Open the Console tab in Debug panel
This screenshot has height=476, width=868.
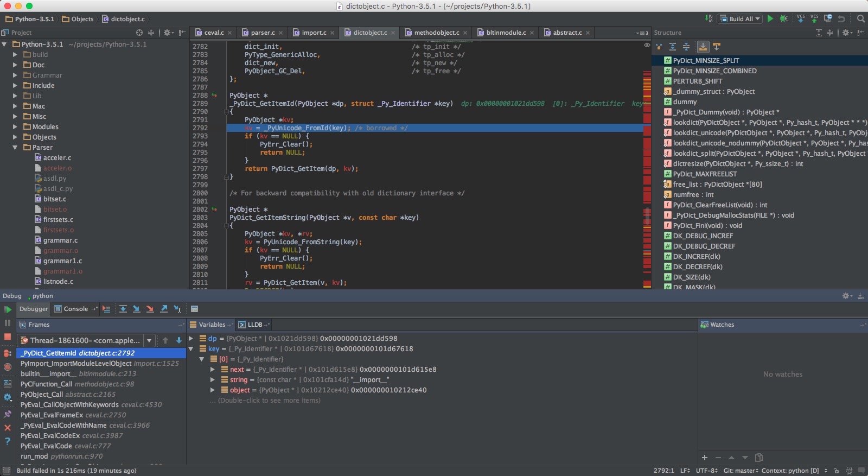click(x=75, y=309)
